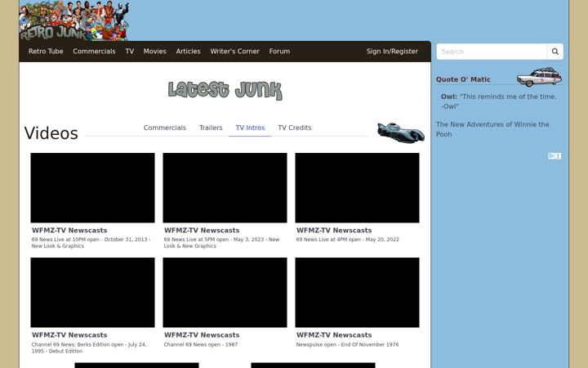The image size is (588, 368).
Task: Open WFMZ-TV Newscasts title above the May 20, 2022 description
Action: click(x=334, y=230)
